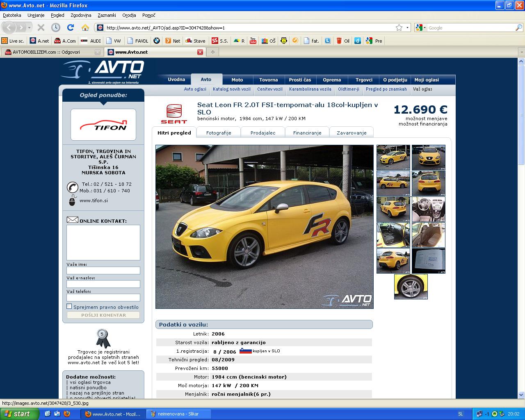Open Katalog novih vozil link
The height and width of the screenshot is (420, 525).
(232, 89)
